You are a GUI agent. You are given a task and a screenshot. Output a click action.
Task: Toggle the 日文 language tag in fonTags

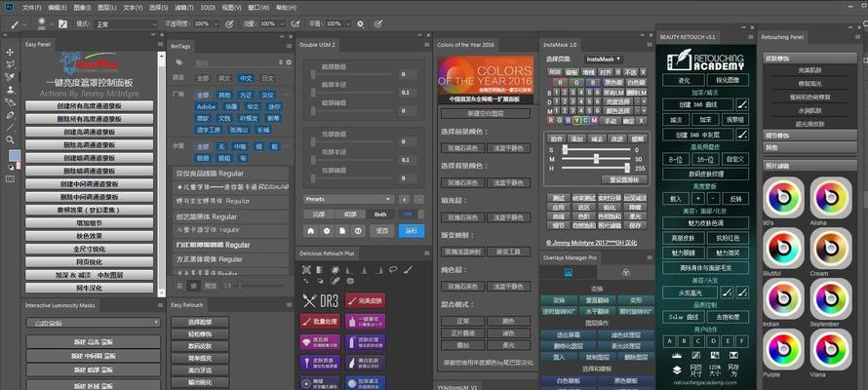(267, 78)
